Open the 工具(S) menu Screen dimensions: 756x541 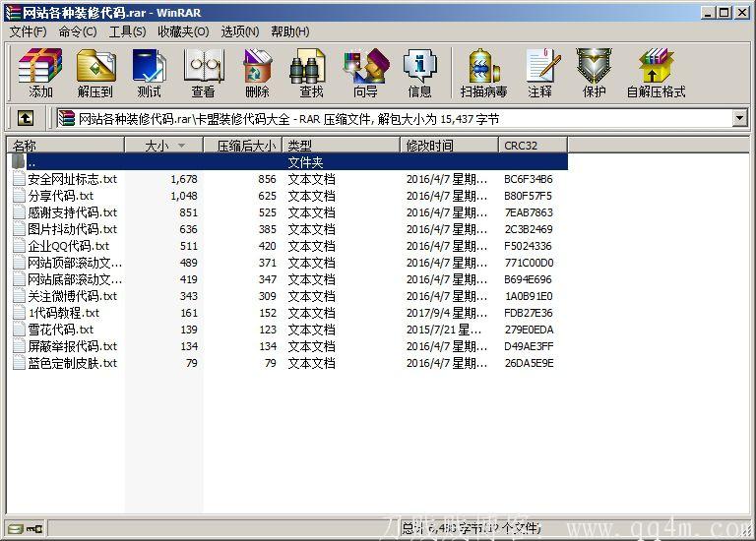[127, 31]
